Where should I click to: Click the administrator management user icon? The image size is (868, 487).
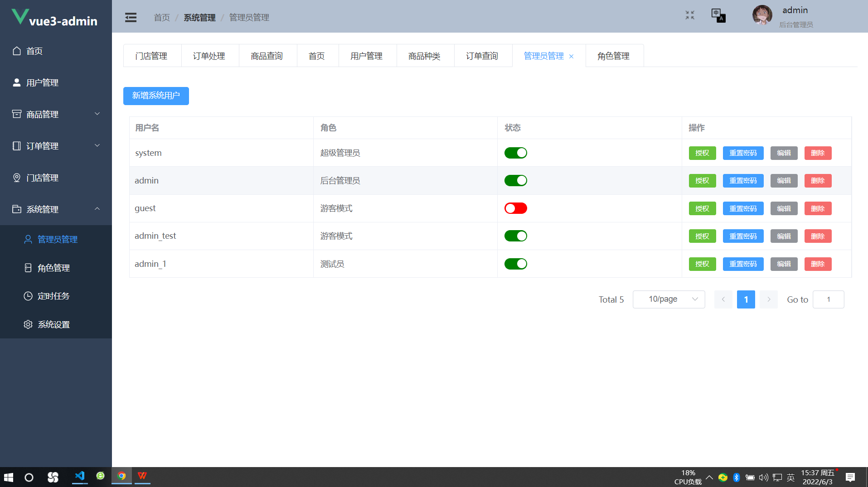[x=28, y=239]
